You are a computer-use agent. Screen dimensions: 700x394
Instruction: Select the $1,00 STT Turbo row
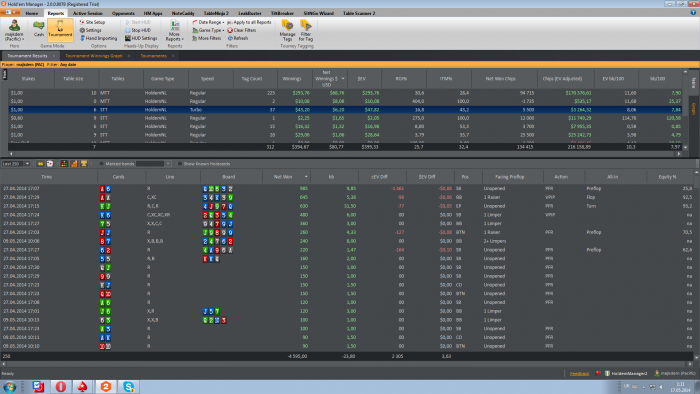(x=345, y=110)
